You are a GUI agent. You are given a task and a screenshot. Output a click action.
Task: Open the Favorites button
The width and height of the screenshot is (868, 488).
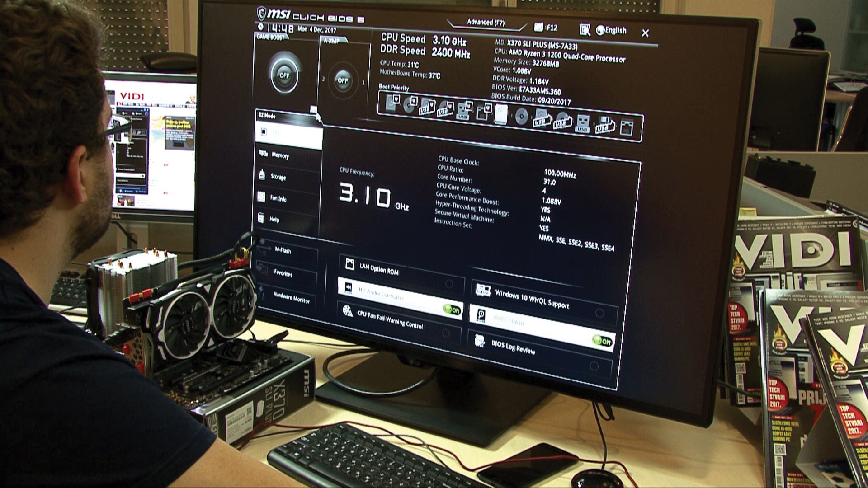point(283,273)
